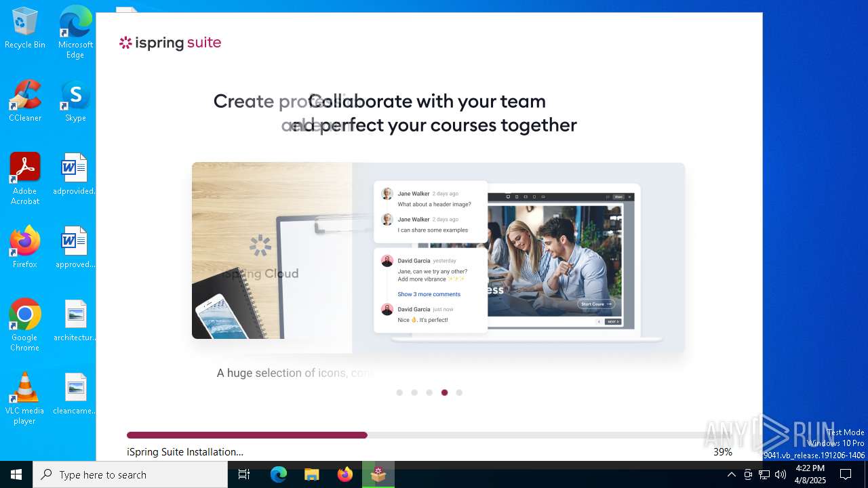Launch the Firefox desktop shortcut
Screen dimensions: 868x488
coord(25,247)
